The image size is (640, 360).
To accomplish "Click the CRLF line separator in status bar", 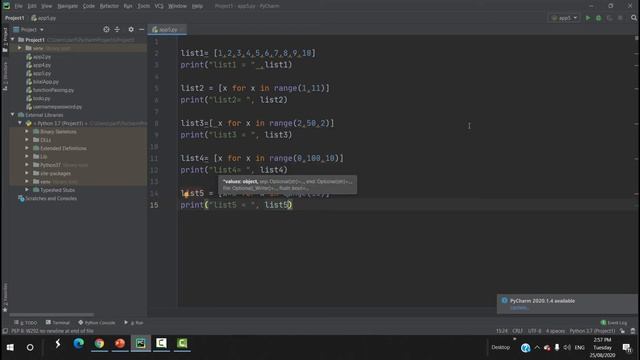I will 518,331.
